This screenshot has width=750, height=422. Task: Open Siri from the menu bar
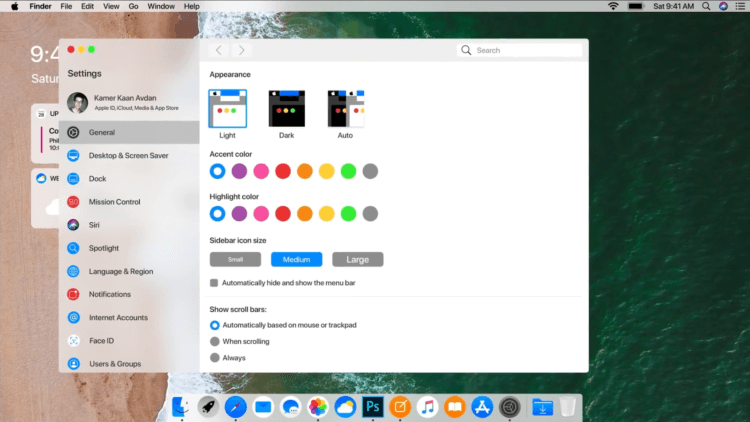723,6
